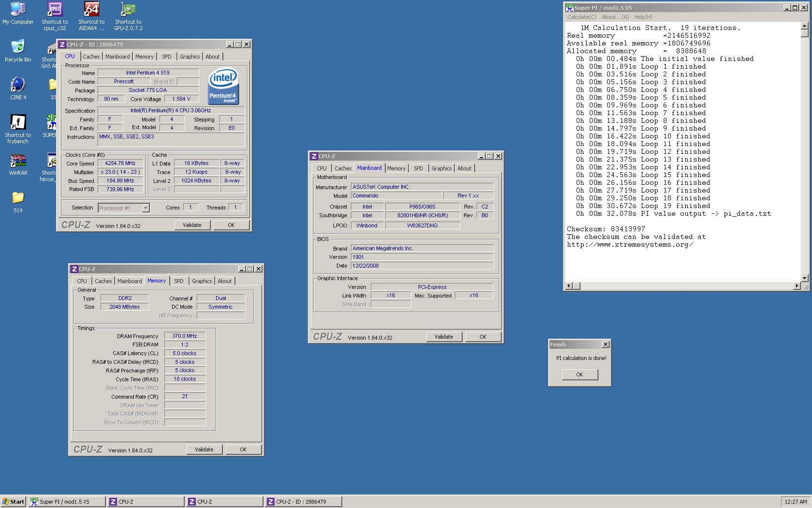Click Validate in the CPU-Z ID window

(x=192, y=225)
